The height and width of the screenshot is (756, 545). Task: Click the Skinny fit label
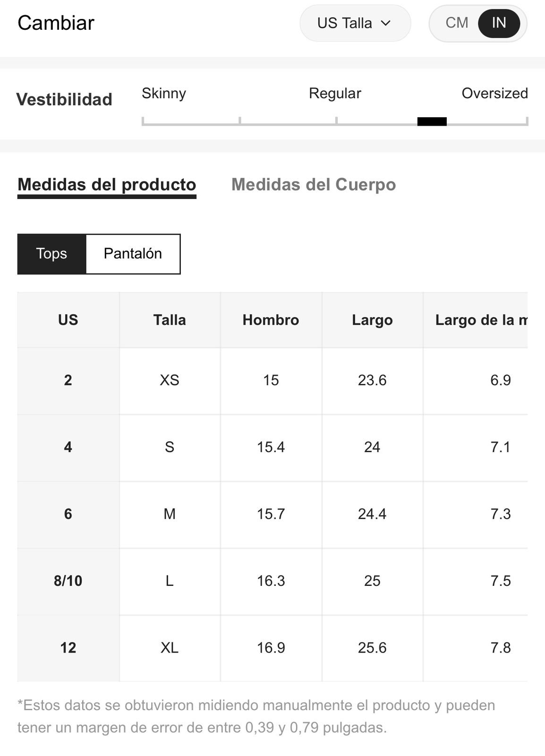click(164, 93)
